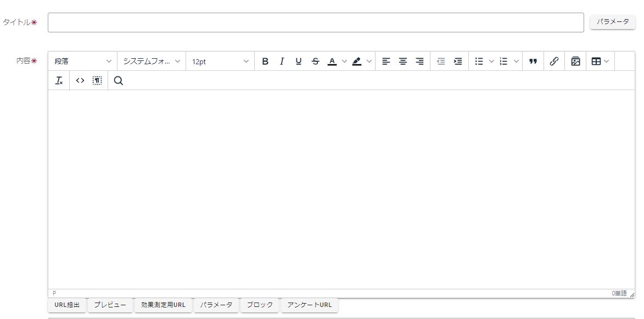Open the insert image tool
Screen dimensions: 644x319
pos(575,61)
